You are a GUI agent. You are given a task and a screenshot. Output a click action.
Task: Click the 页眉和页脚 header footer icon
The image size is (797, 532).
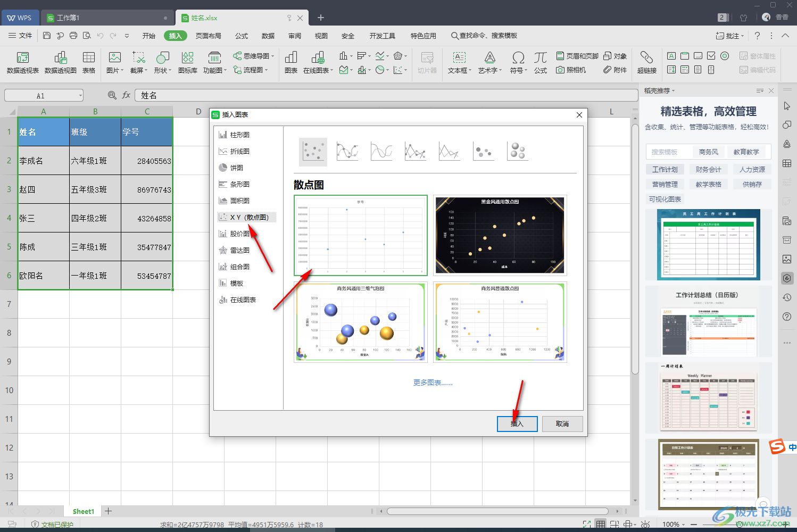point(577,56)
